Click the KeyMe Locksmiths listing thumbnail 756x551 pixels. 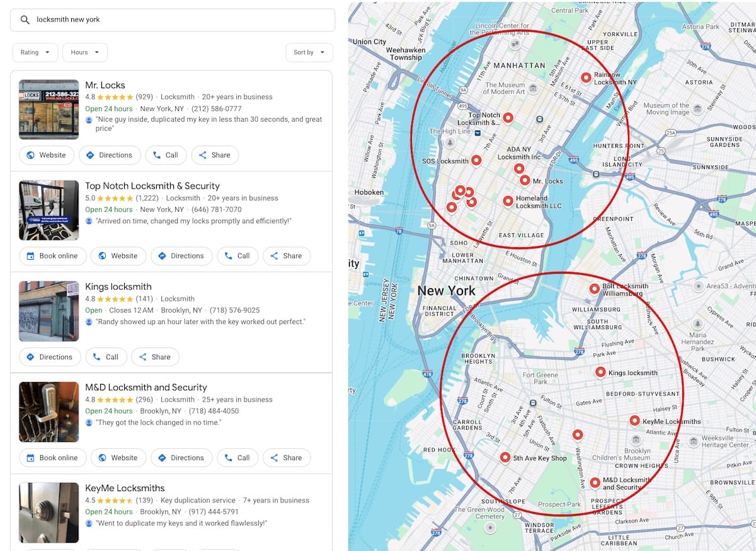click(49, 513)
